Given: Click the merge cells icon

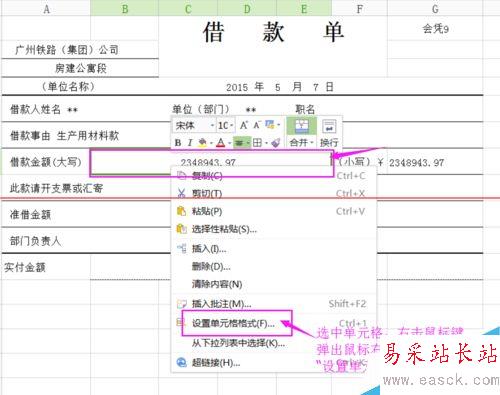Looking at the screenshot, I should (x=302, y=127).
